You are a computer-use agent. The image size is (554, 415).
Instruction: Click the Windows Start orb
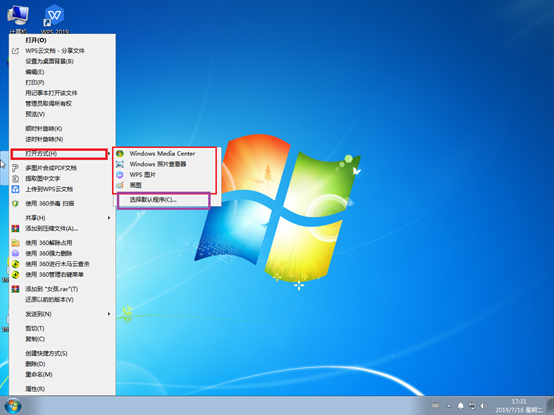pos(13,406)
